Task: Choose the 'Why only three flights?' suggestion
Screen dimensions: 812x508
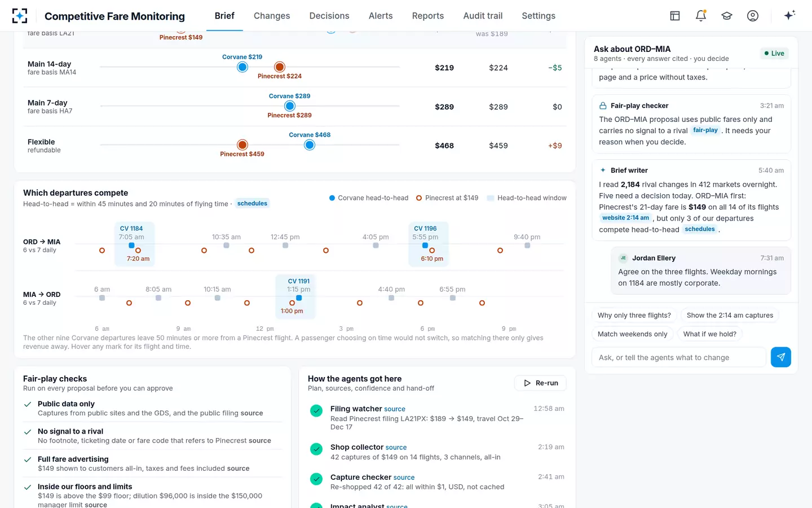Action: tap(634, 316)
